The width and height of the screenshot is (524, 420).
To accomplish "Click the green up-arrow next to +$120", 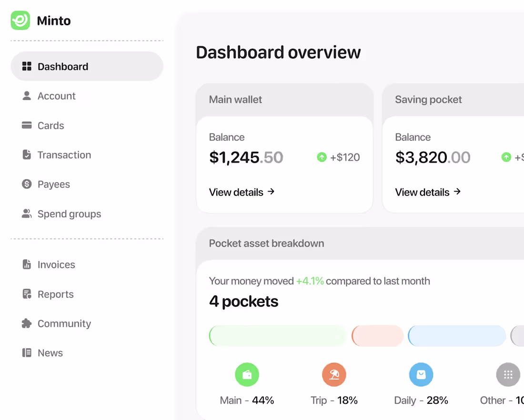I will pos(322,157).
